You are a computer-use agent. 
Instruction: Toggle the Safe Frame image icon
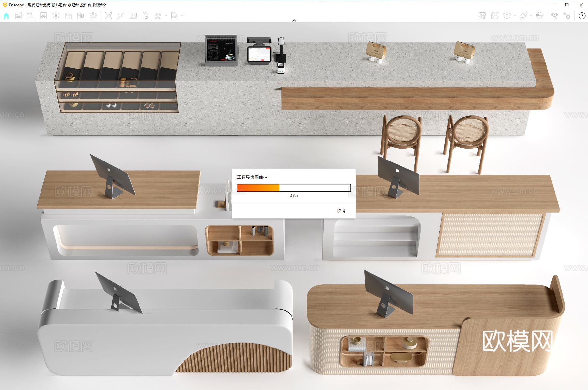[495, 16]
